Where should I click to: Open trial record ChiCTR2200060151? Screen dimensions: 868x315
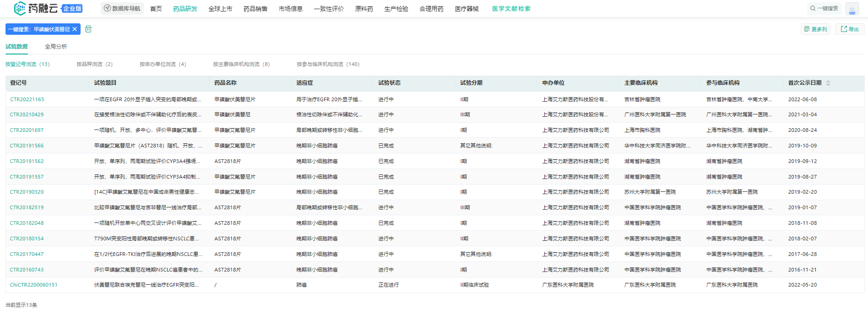33,285
